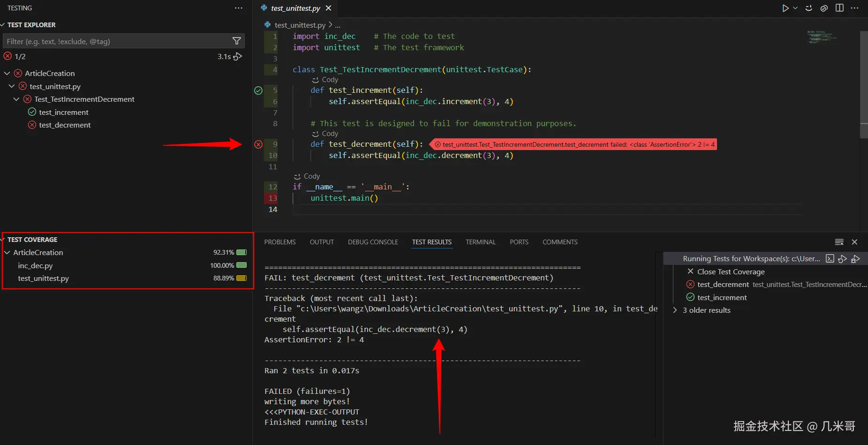The height and width of the screenshot is (445, 868).
Task: Open the COMMENTS tab
Action: pos(560,242)
